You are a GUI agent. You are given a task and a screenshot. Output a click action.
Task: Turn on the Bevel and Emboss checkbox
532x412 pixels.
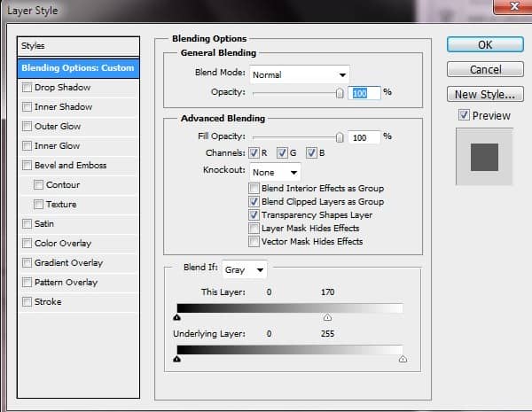coord(27,166)
